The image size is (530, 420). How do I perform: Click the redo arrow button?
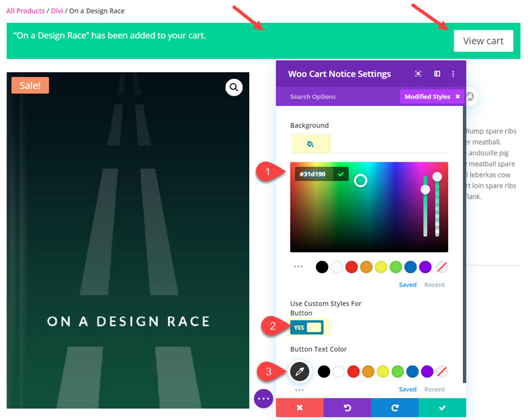point(395,407)
